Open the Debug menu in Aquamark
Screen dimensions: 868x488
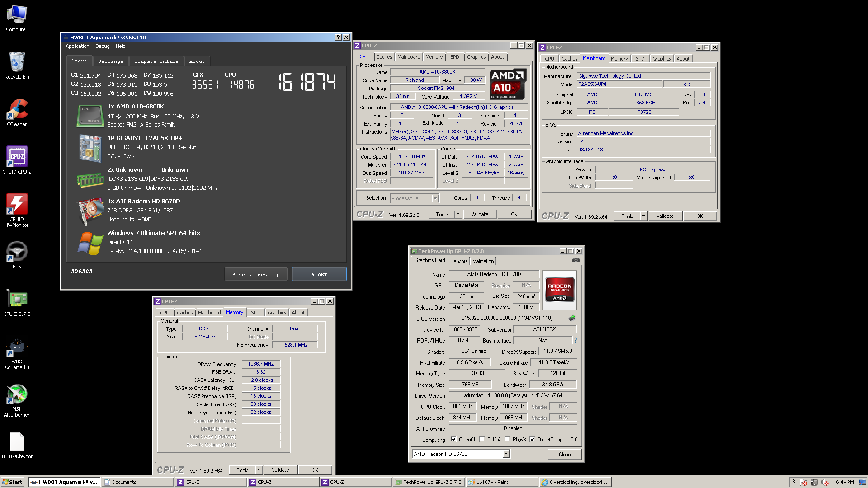pos(102,46)
